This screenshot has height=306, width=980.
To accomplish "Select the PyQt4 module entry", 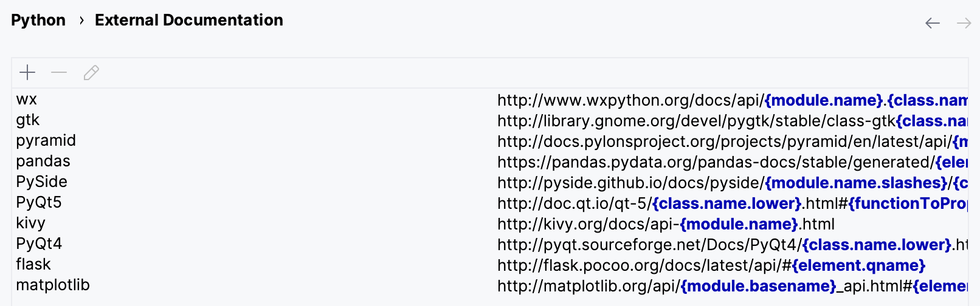I will pos(39,244).
